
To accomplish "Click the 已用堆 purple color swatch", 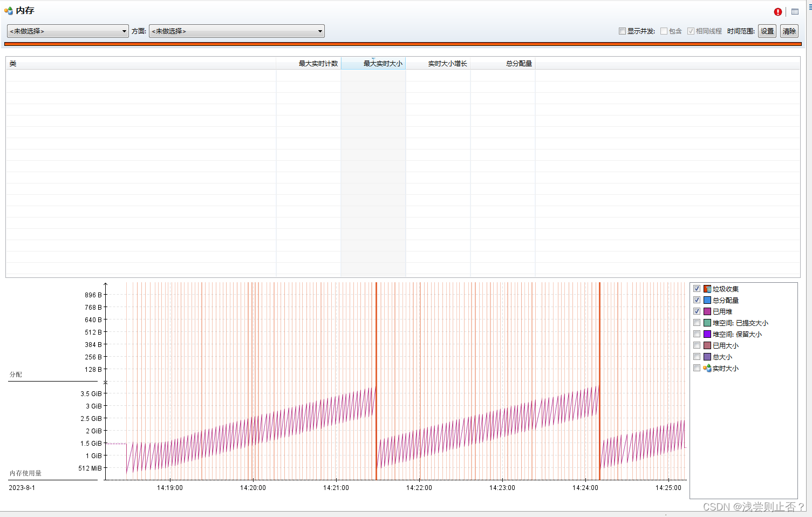I will point(707,311).
